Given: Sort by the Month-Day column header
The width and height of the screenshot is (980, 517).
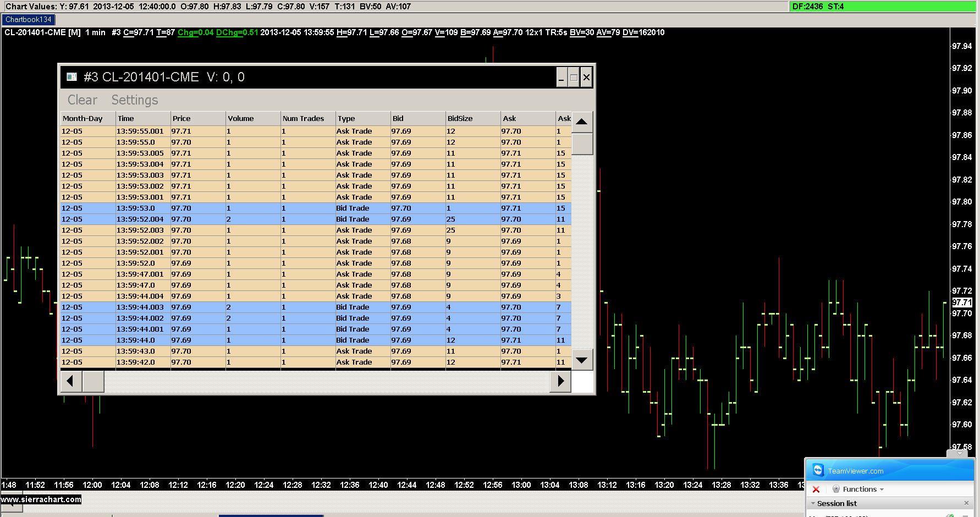Looking at the screenshot, I should (88, 118).
